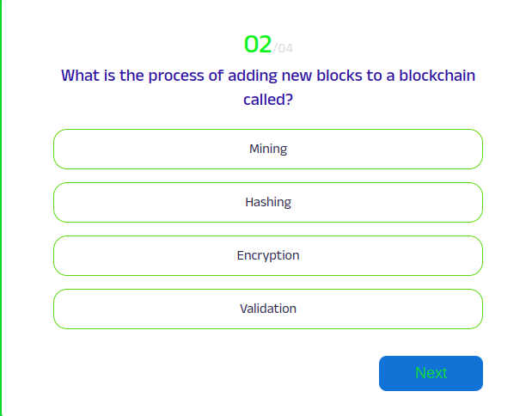This screenshot has height=416, width=532.
Task: Click the Encryption label text
Action: [x=268, y=255]
